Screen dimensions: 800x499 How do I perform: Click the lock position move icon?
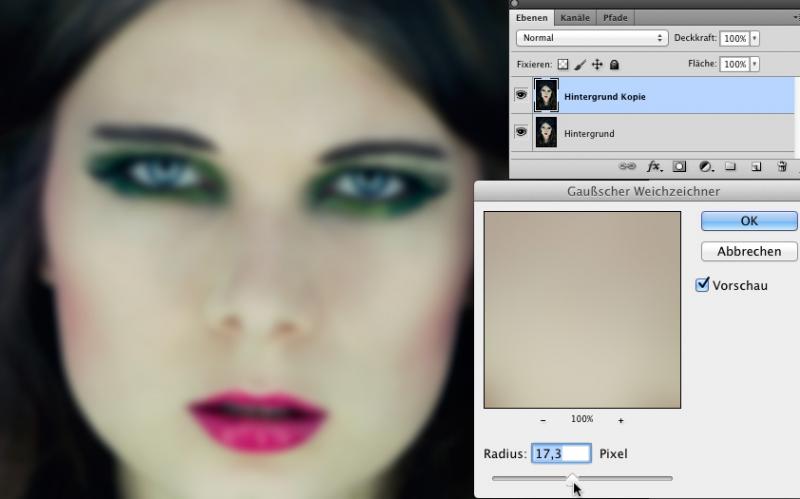[x=597, y=64]
